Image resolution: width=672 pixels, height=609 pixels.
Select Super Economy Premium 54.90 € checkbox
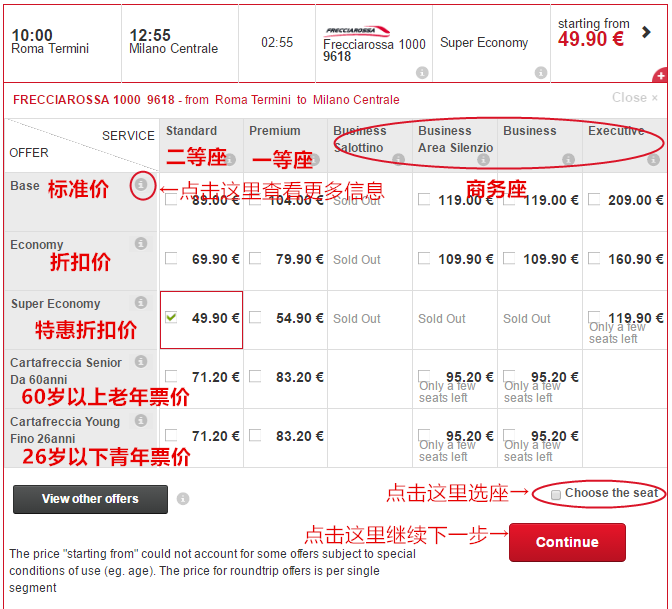tap(255, 318)
